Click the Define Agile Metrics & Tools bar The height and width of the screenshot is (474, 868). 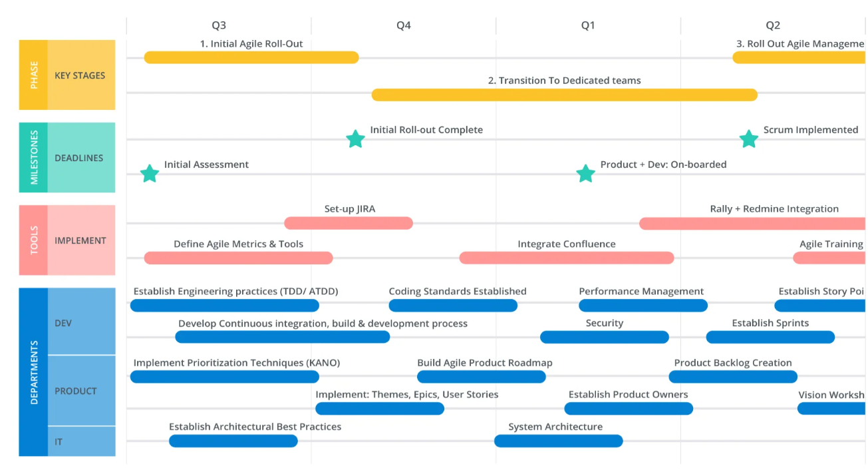(x=238, y=258)
